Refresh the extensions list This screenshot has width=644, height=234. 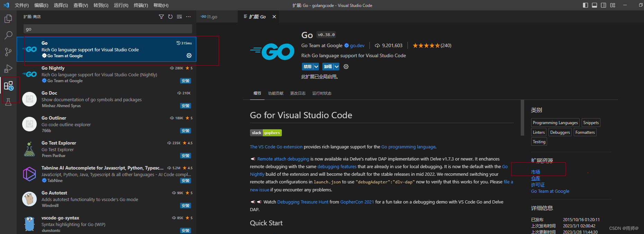tap(170, 17)
